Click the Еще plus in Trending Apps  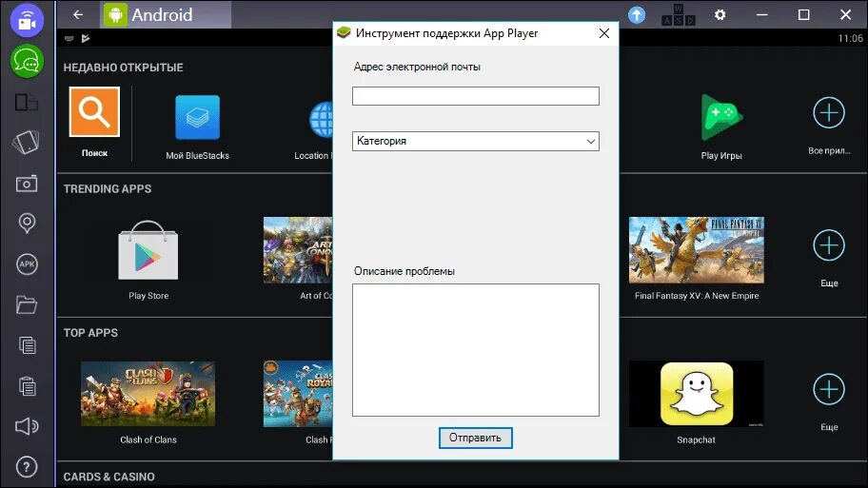point(829,245)
